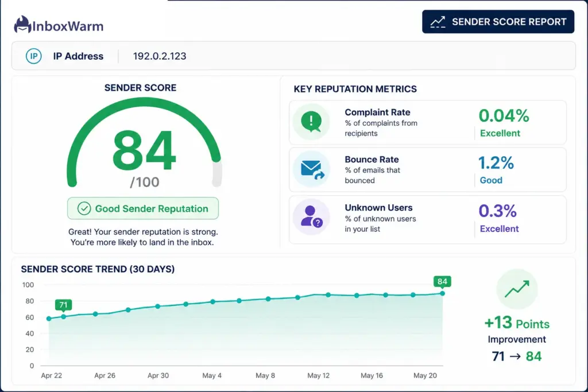The image size is (588, 392).
Task: Click the Complaint Rate exclamation bubble icon
Action: coord(311,122)
